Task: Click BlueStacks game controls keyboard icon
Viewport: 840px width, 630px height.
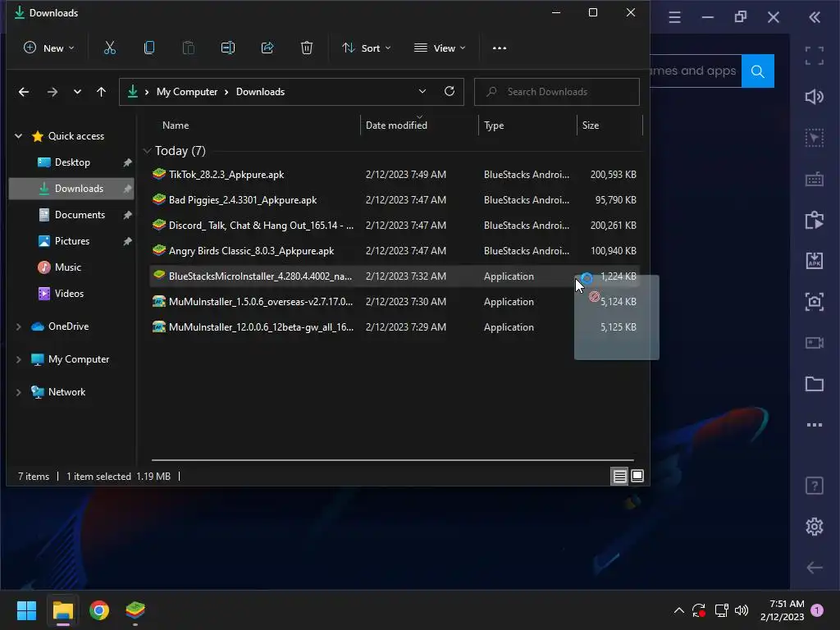Action: (x=815, y=179)
